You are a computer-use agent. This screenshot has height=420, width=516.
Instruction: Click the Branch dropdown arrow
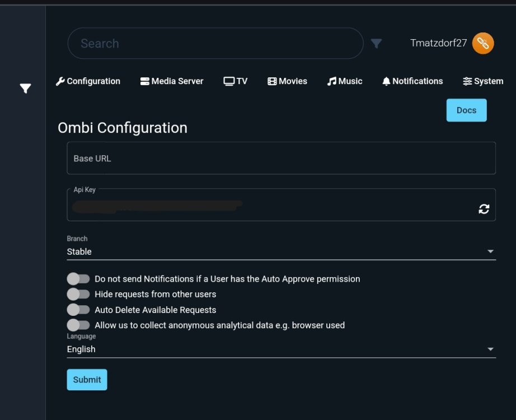point(490,251)
